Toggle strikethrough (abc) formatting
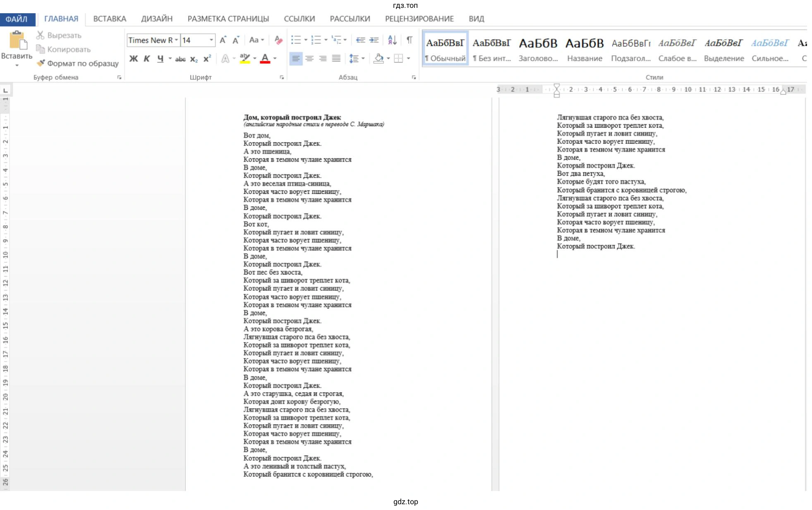The image size is (812, 510). coord(180,59)
